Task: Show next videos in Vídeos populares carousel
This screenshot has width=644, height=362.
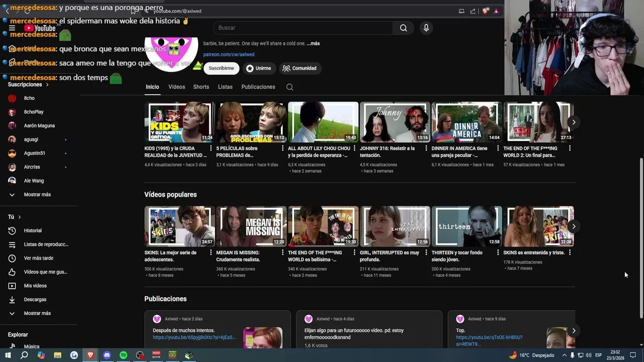Action: click(x=574, y=226)
